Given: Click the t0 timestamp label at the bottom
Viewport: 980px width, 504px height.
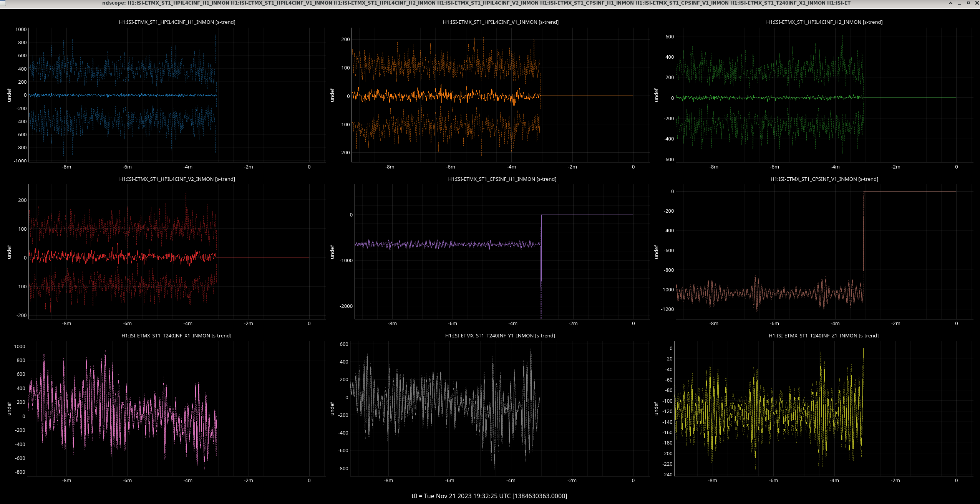Looking at the screenshot, I should tap(489, 496).
